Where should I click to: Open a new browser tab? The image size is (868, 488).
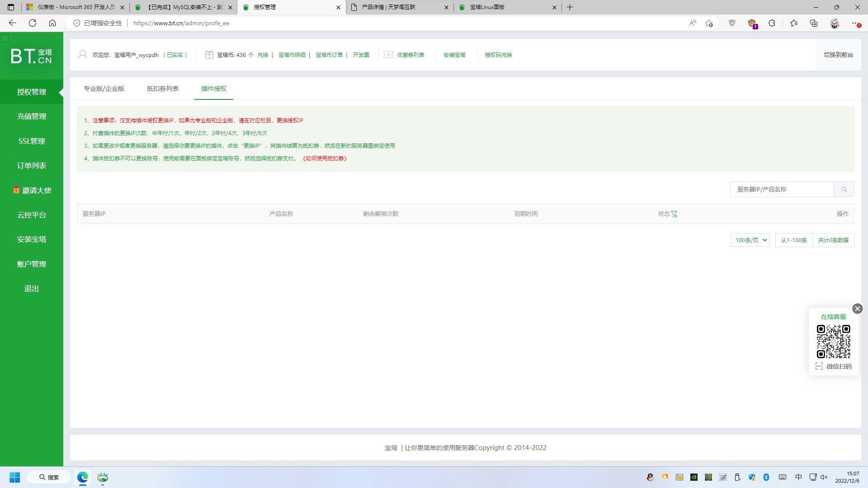click(570, 7)
